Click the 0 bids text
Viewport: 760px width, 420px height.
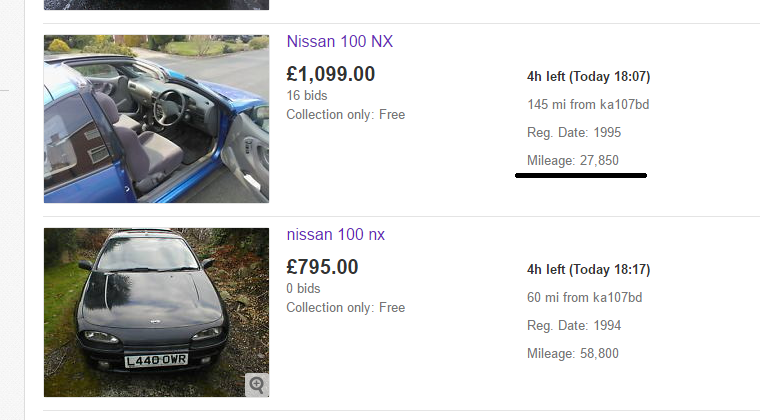tap(303, 288)
